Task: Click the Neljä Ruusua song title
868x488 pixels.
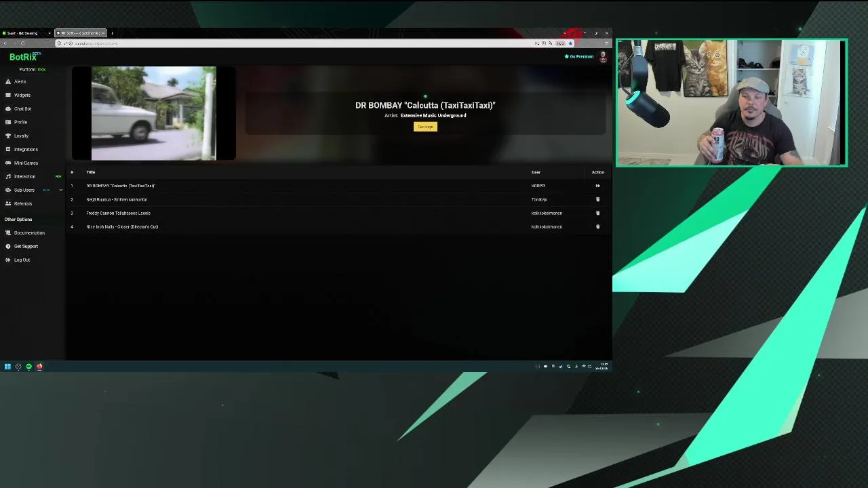Action: (x=117, y=199)
